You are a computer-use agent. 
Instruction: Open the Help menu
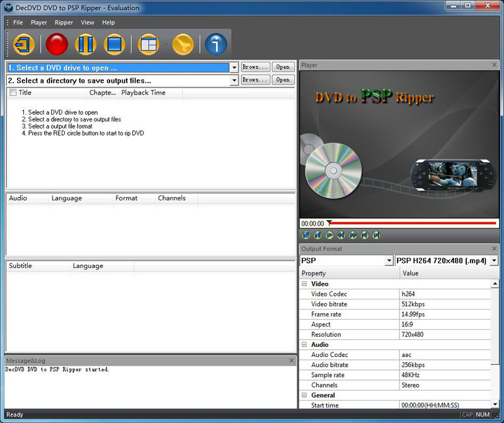click(x=108, y=23)
